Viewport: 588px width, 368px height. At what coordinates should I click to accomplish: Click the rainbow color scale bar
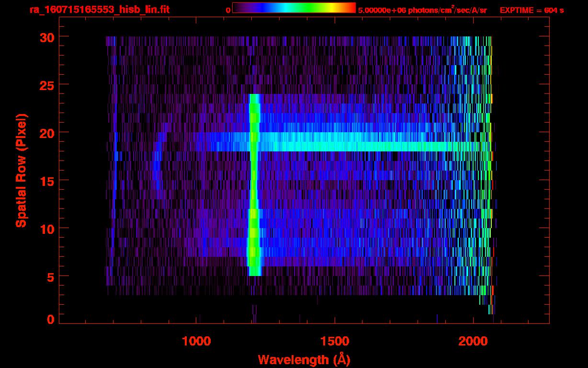pos(294,8)
